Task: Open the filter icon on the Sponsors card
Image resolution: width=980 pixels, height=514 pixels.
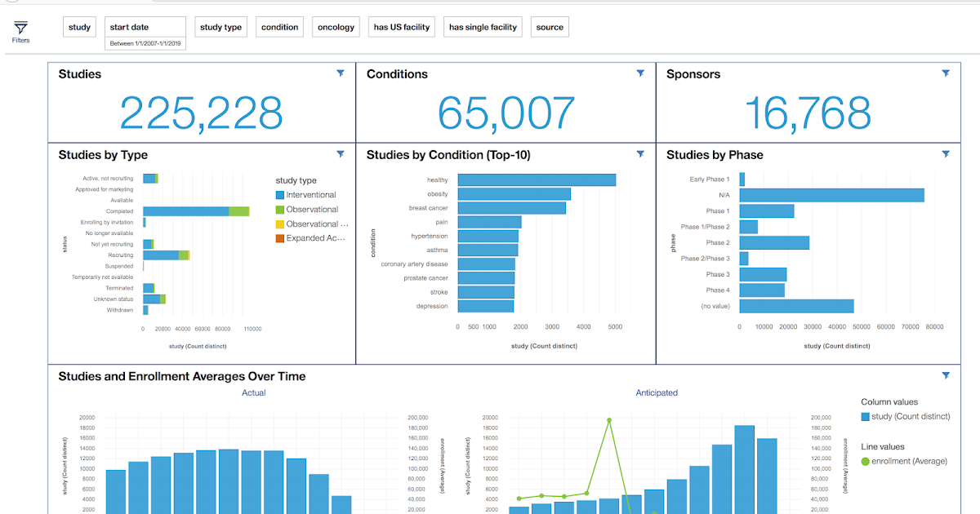Action: (x=946, y=73)
